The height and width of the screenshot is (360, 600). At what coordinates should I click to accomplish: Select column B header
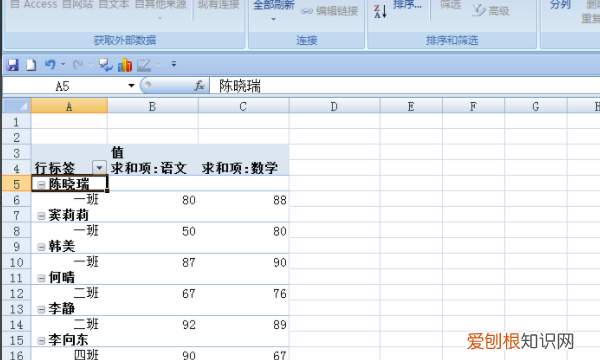pos(152,106)
